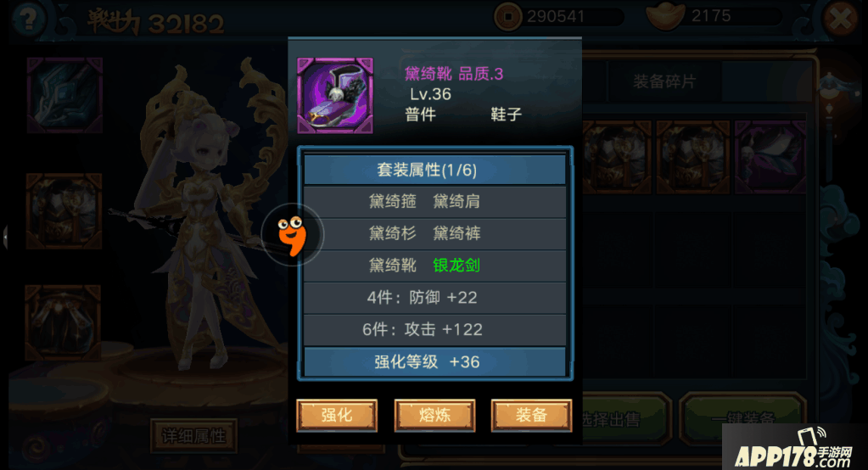Click the gold coin currency icon

tap(507, 17)
